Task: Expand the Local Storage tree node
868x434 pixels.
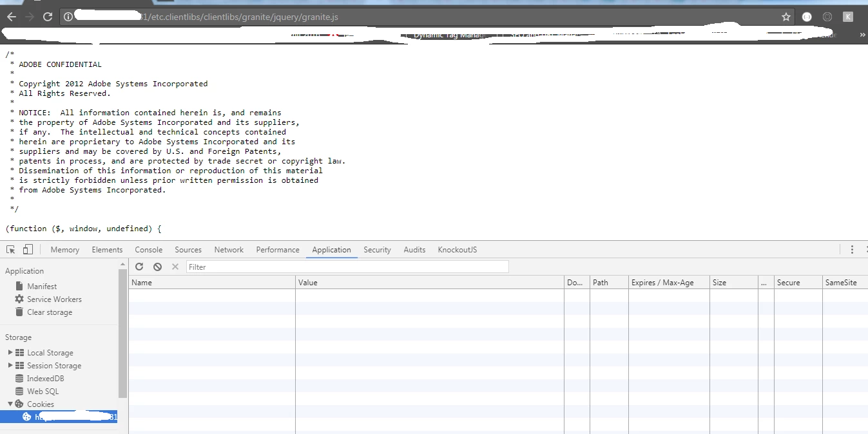Action: tap(10, 352)
